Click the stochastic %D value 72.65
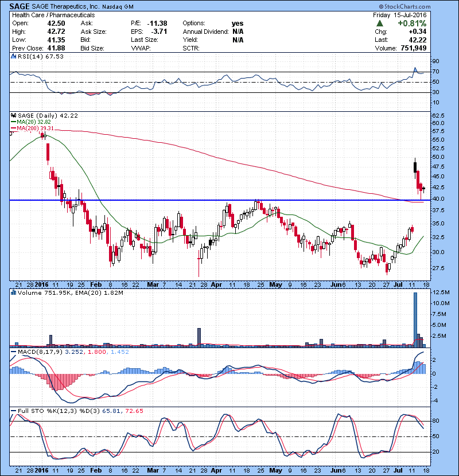Image resolution: width=459 pixels, height=476 pixels. [134, 411]
